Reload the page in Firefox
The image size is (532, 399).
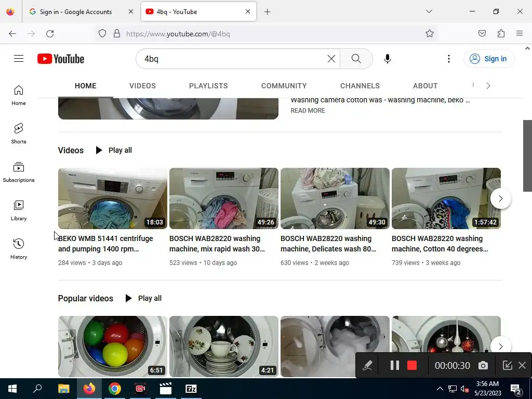point(50,34)
